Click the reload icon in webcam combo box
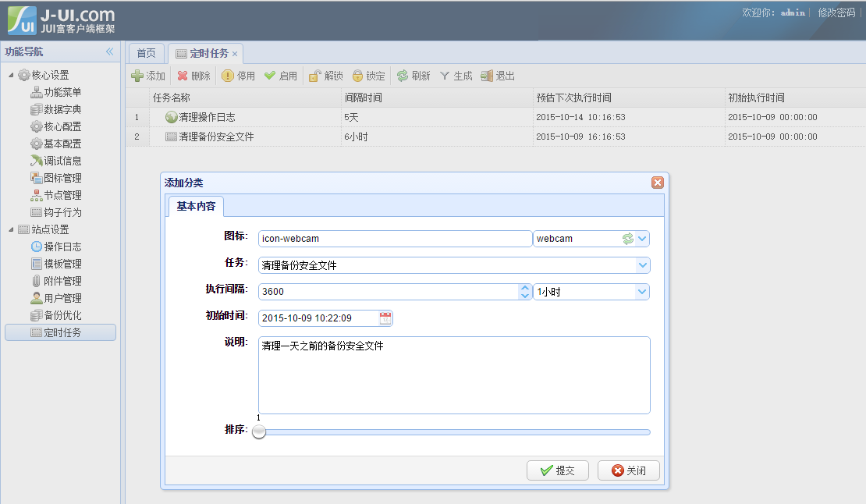Screen dimensions: 866x504 tap(628, 239)
